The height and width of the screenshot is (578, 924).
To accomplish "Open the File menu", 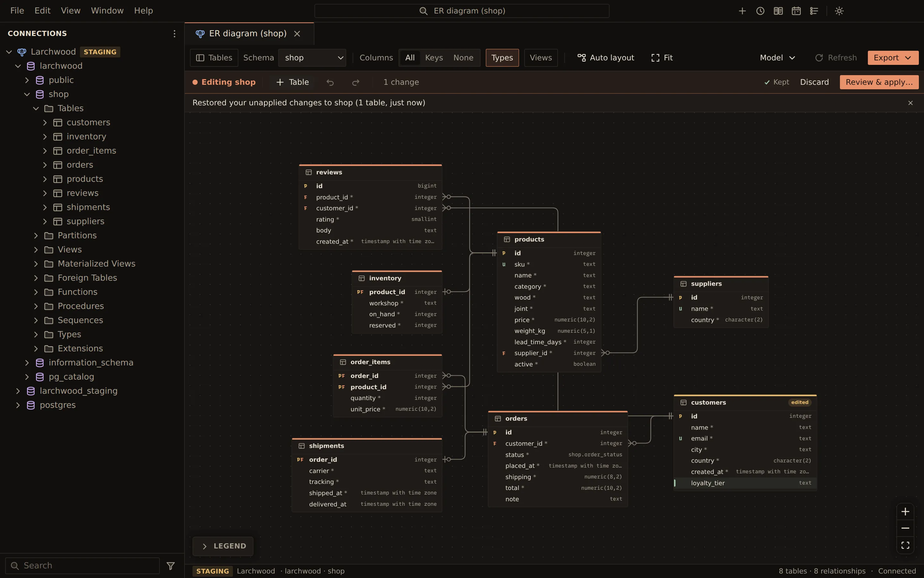I will click(17, 11).
